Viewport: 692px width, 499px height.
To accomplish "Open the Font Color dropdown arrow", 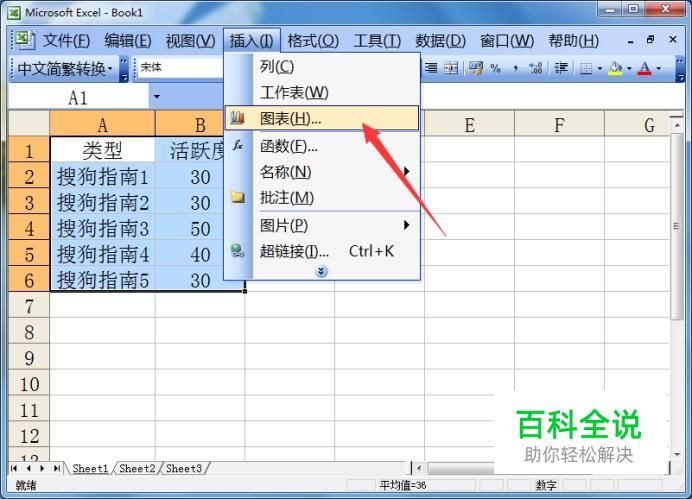I will pos(658,68).
